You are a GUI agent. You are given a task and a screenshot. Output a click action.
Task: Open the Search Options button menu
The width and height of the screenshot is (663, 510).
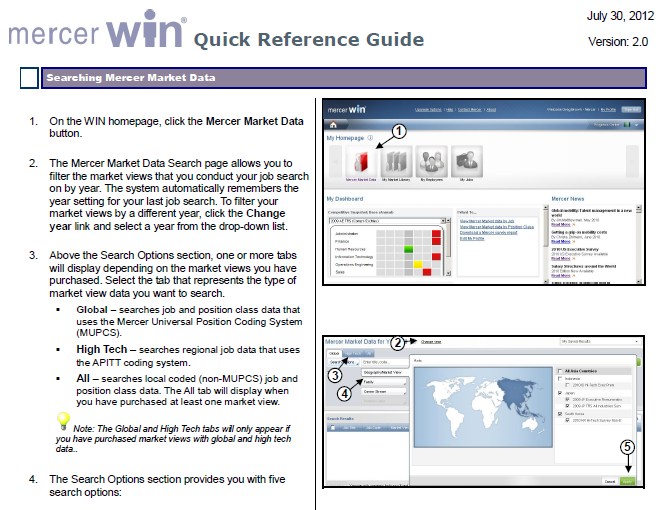(343, 362)
